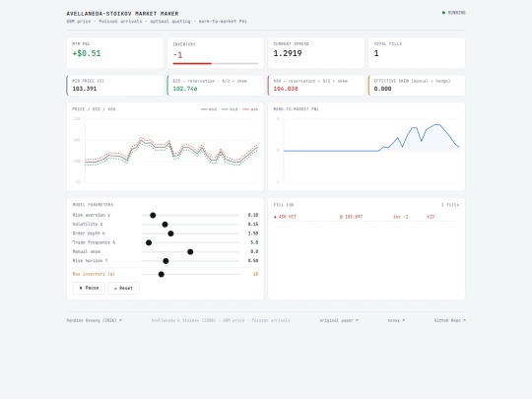Viewport: 532px width, 399px height.
Task: Click the mid price value 103.391
Action: (84, 89)
